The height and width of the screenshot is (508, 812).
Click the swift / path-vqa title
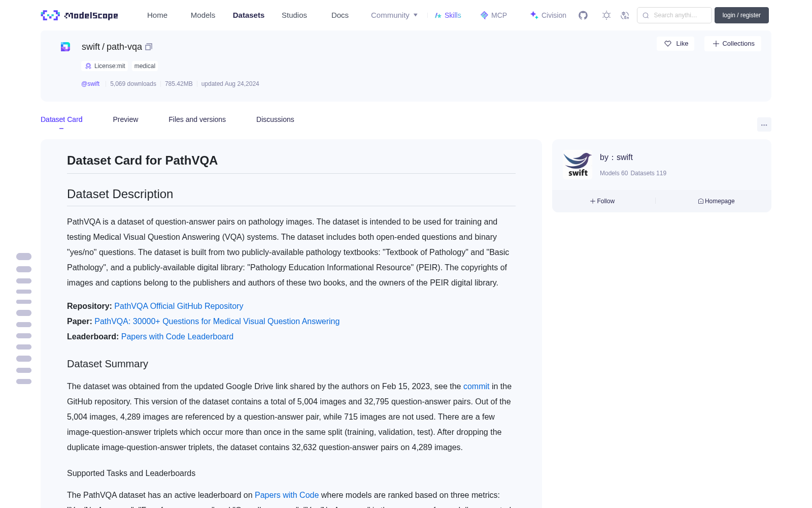coord(112,47)
